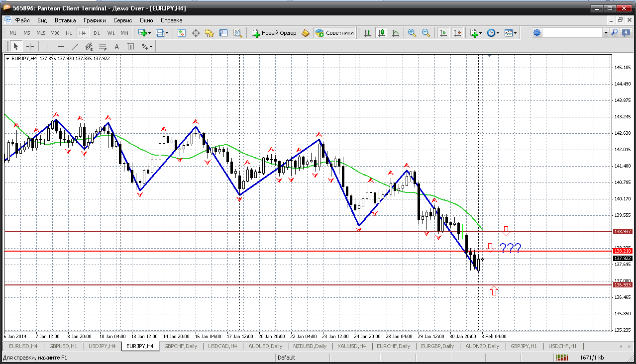Select the Fibonacci Retracement tool

pos(103,46)
